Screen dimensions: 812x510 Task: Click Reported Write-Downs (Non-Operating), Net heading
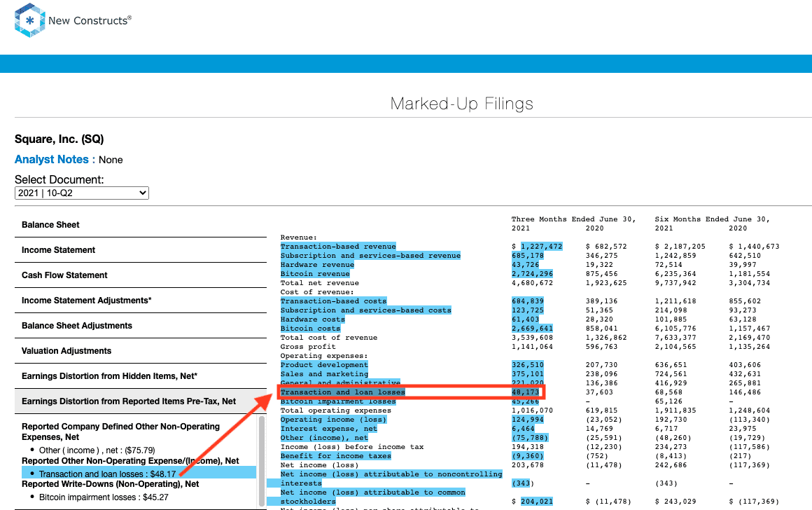click(111, 484)
